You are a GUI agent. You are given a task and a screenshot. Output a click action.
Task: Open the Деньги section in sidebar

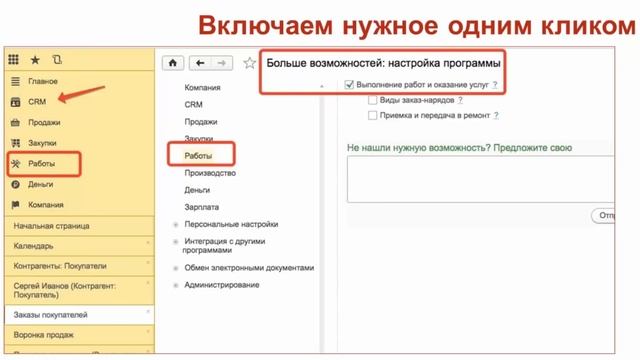pyautogui.click(x=40, y=184)
